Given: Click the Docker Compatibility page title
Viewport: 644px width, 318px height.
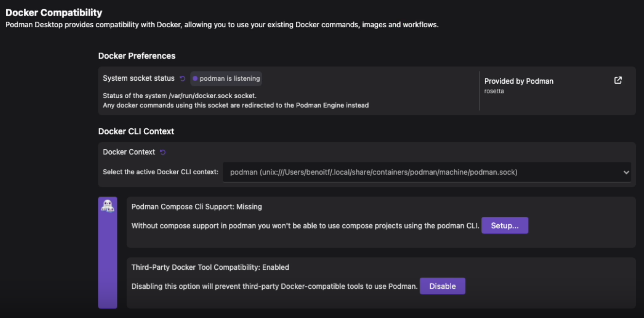Looking at the screenshot, I should 54,13.
